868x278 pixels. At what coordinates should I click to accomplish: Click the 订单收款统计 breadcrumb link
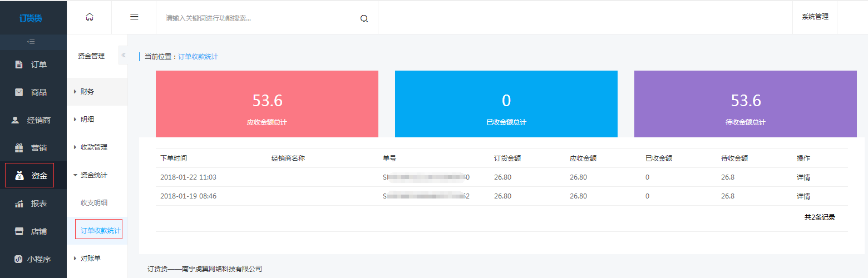click(x=198, y=57)
